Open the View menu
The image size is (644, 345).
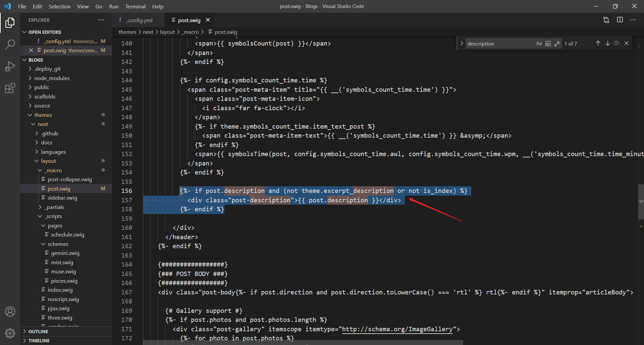(83, 6)
